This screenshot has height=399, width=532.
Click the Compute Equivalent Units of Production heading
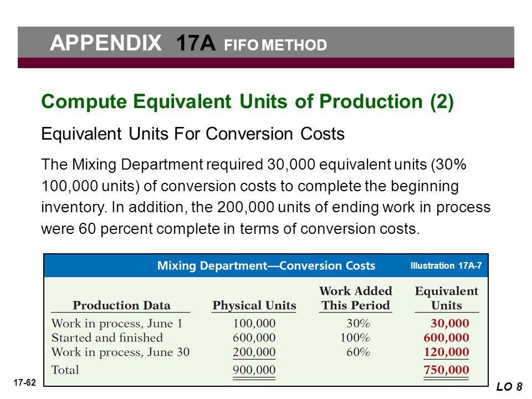pyautogui.click(x=247, y=101)
